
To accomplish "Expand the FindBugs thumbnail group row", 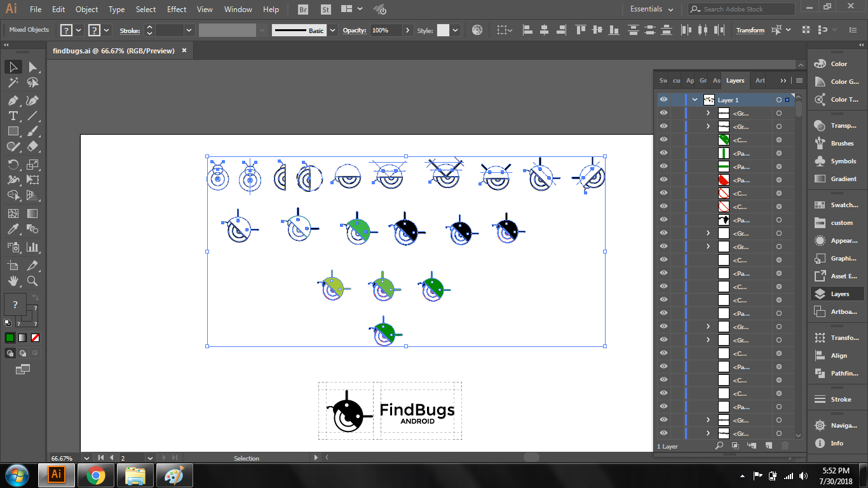I will (708, 126).
